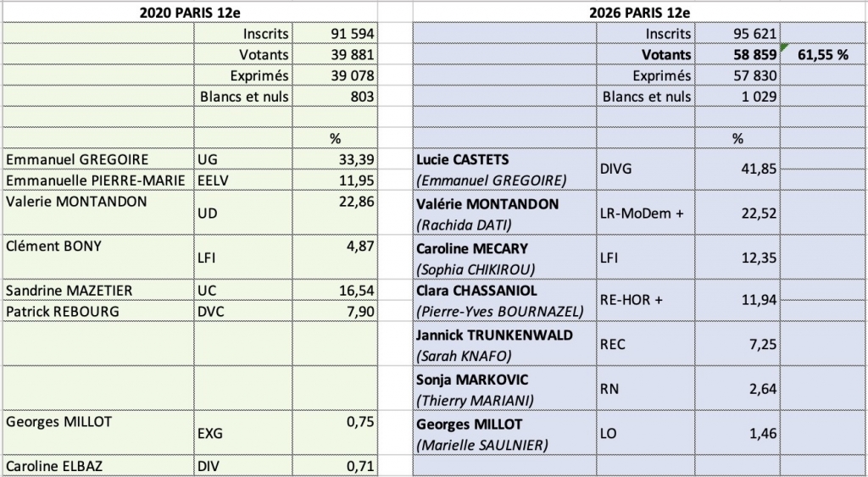Click the Sonja MARKOVIC candidate cell

[504, 388]
